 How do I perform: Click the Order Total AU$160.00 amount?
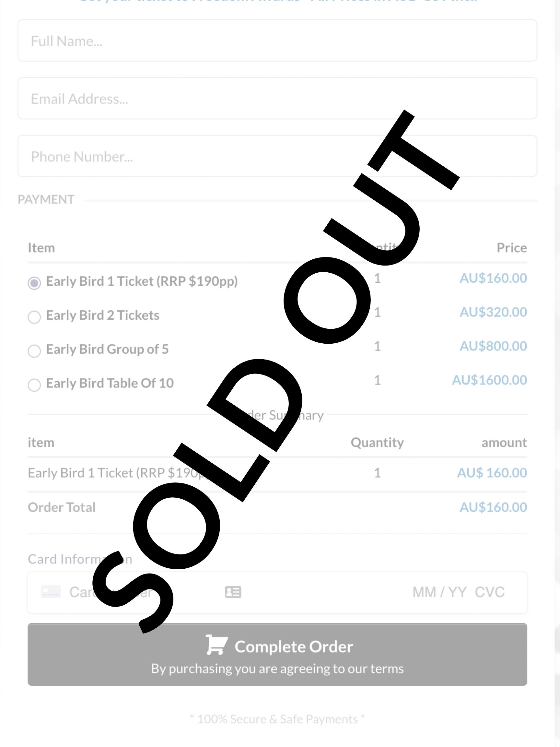coord(493,507)
